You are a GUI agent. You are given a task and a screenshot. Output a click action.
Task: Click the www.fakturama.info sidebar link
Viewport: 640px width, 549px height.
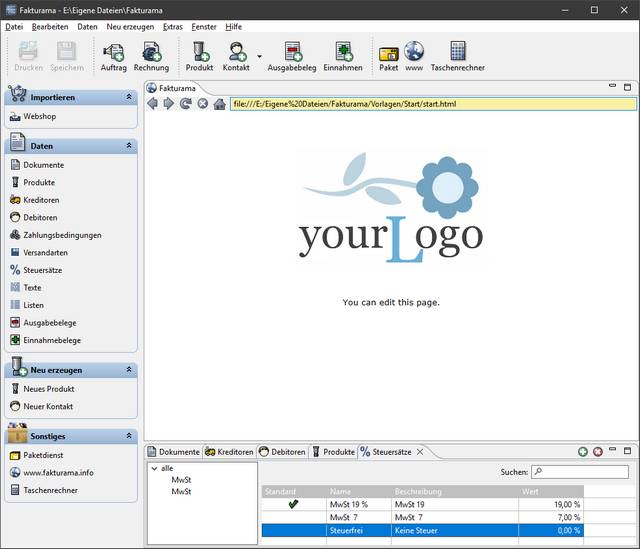(58, 472)
